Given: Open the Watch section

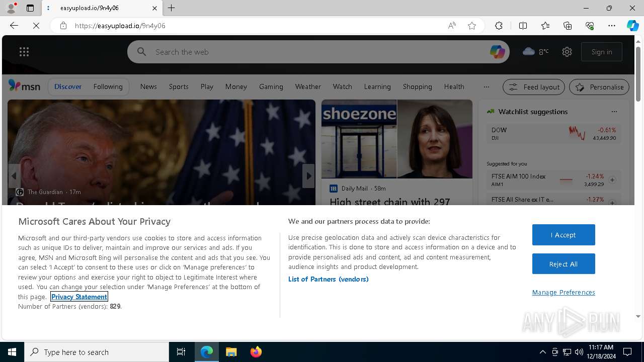Looking at the screenshot, I should click(x=343, y=86).
